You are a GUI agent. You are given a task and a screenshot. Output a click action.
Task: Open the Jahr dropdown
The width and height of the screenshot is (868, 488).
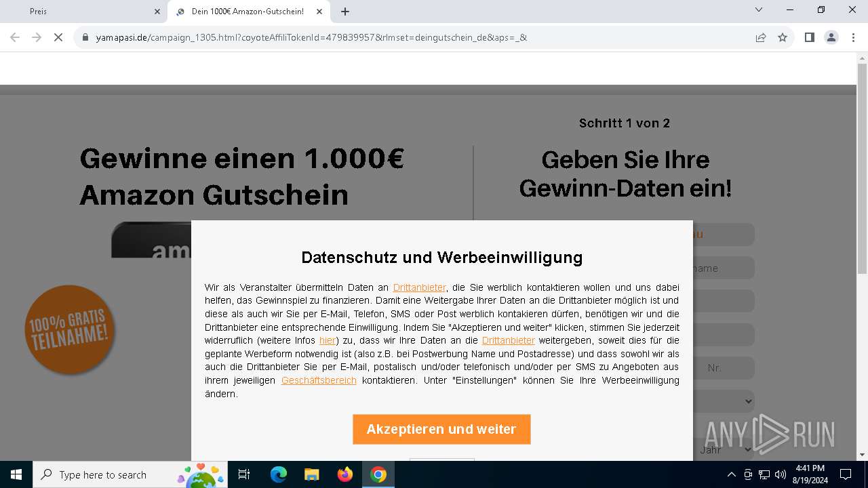(x=724, y=449)
